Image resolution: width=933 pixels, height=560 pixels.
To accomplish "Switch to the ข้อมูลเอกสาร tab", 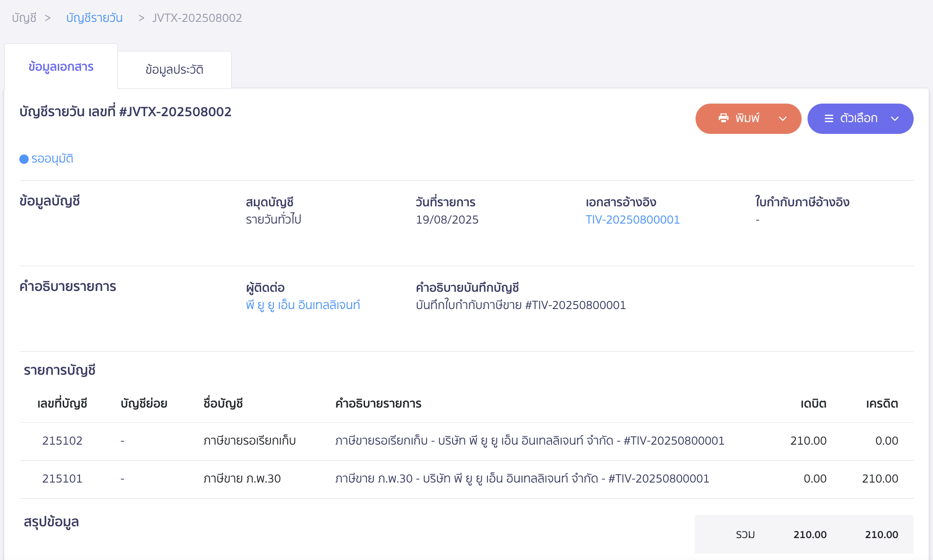I will click(x=61, y=67).
